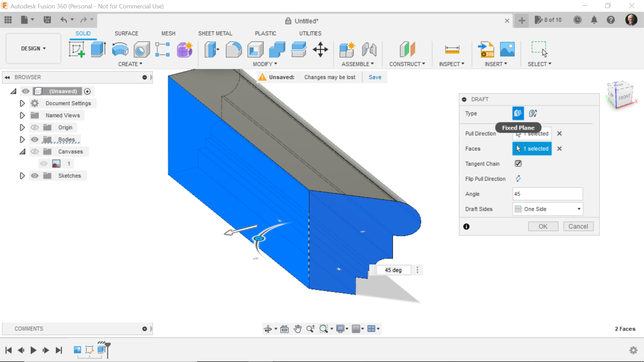Switch to the SURFACE tab
The image size is (644, 362).
click(126, 34)
